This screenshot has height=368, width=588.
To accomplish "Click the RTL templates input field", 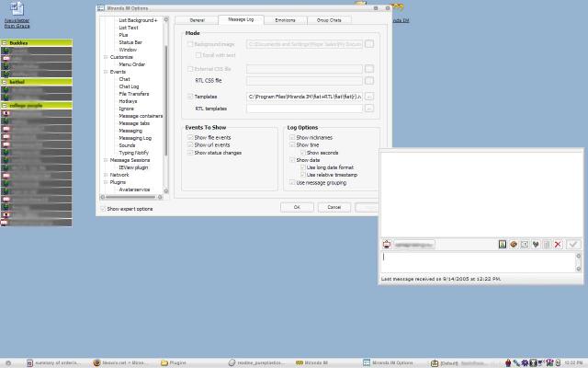I will click(x=304, y=109).
